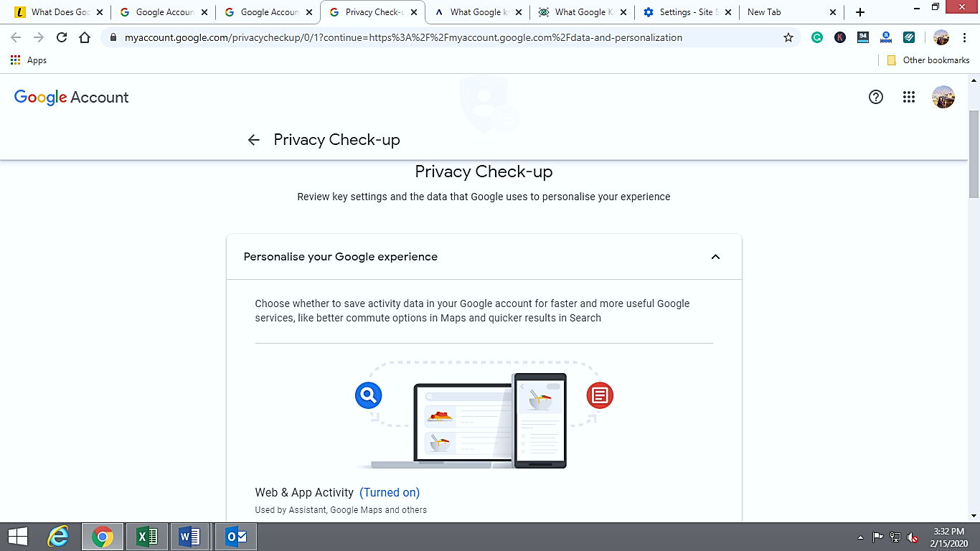
Task: Expand the Apps shortcut in the bookmarks bar
Action: 29,60
